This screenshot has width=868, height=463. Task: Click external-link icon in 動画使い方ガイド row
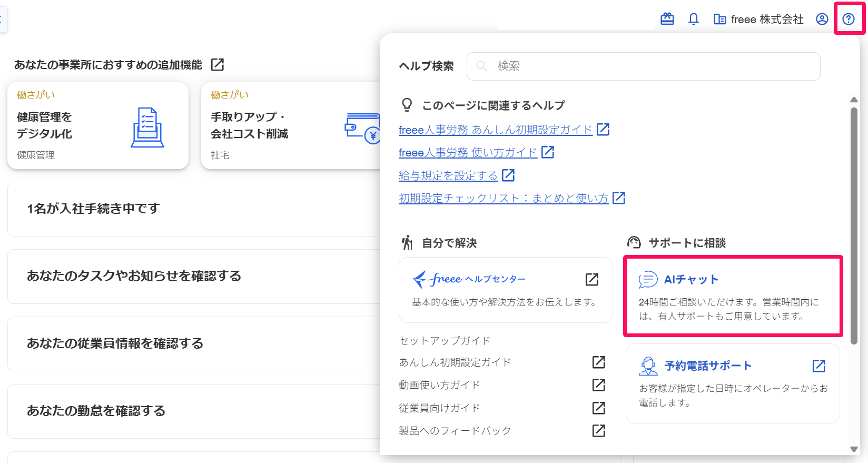pos(599,385)
